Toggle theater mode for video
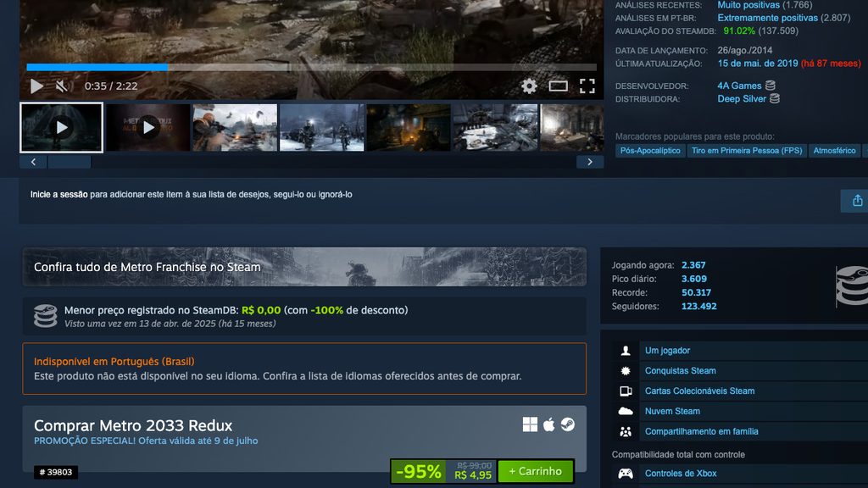 pyautogui.click(x=558, y=86)
